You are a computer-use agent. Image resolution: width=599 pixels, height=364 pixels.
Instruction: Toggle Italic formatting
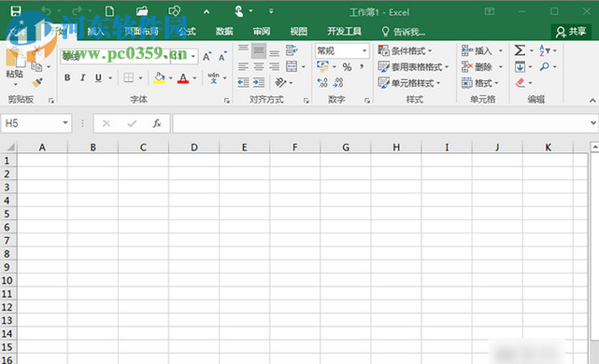(82, 77)
